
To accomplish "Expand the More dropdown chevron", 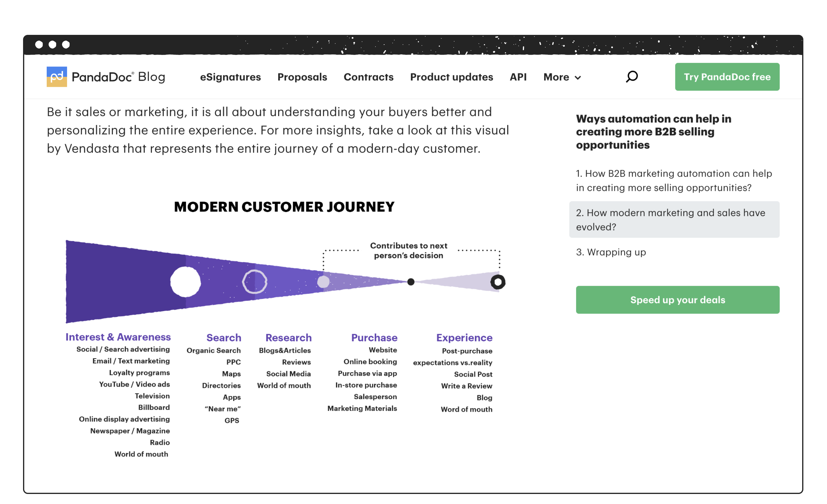I will tap(578, 77).
